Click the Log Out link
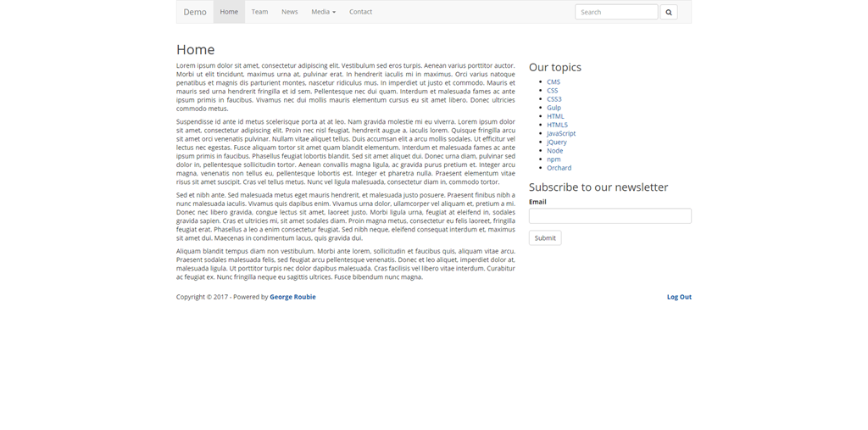 click(x=679, y=297)
